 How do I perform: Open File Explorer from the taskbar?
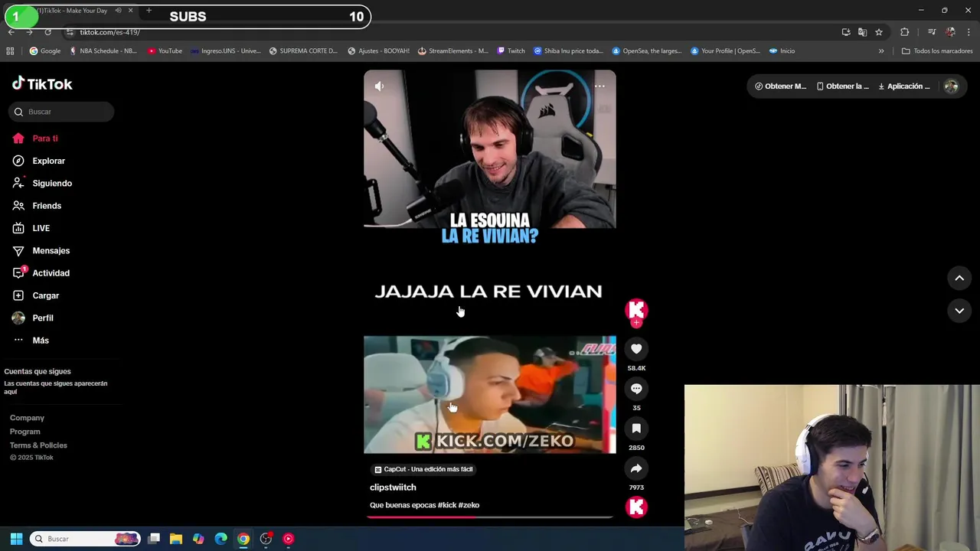(175, 539)
